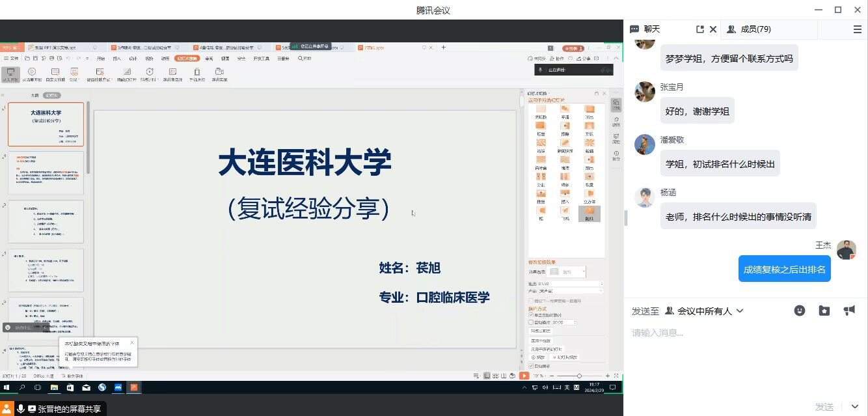The height and width of the screenshot is (416, 868).
Task: Open the 设计 ribbon tab
Action: (x=133, y=59)
